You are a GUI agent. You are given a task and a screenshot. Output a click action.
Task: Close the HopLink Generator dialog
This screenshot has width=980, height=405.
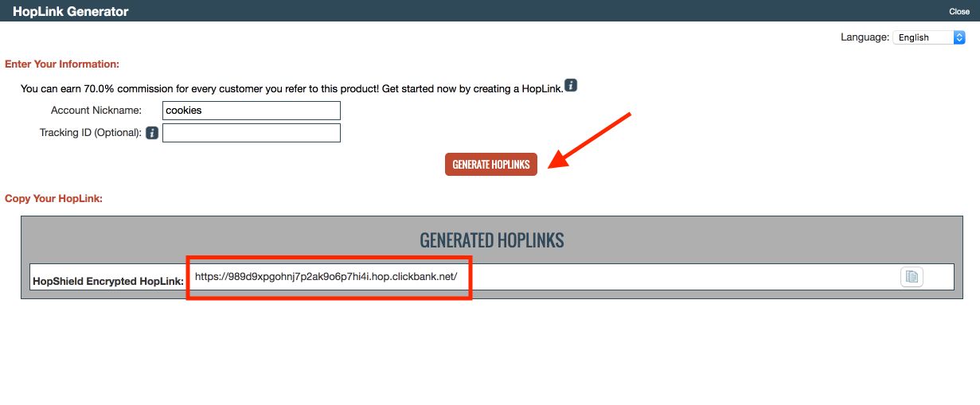959,11
